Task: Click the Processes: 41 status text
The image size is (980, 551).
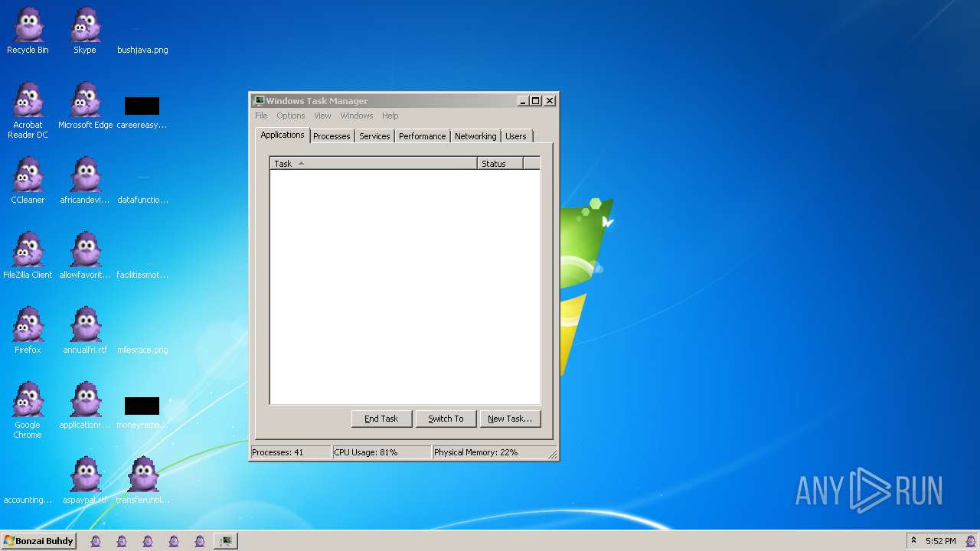Action: coord(278,452)
